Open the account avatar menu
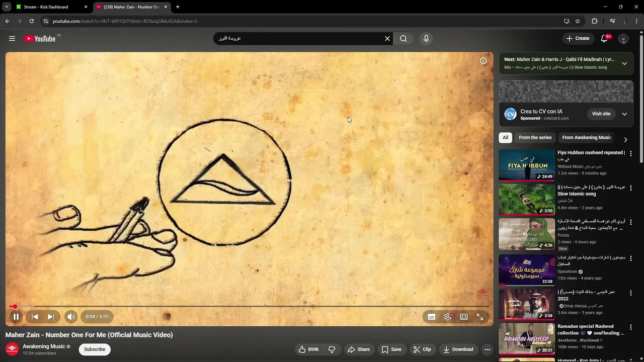The image size is (644, 362). pos(623,39)
